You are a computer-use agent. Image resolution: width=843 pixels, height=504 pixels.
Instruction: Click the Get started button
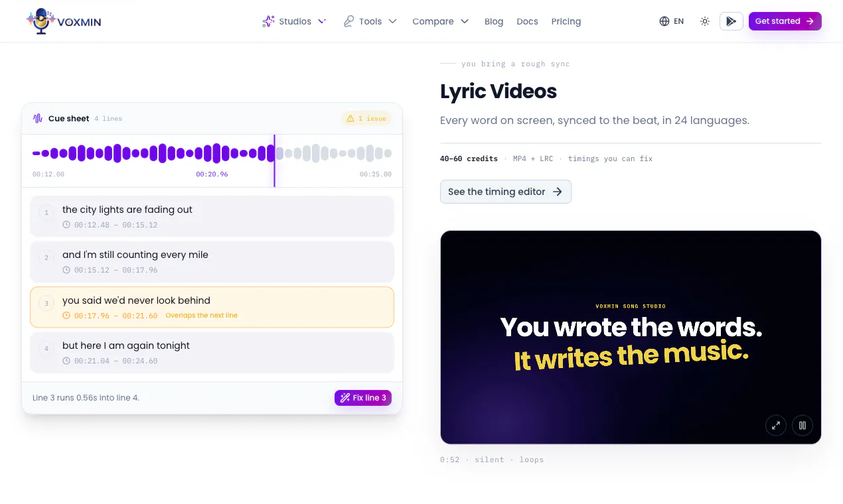point(785,21)
